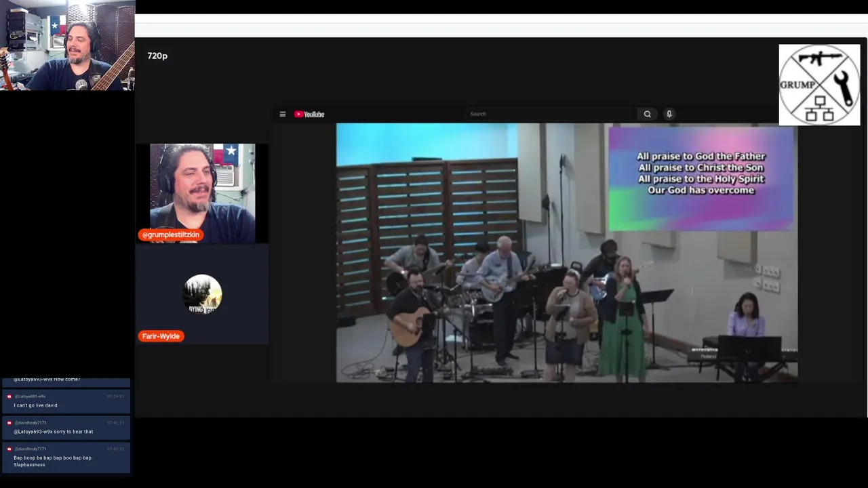Open the YouTube hamburger guide menu
This screenshot has height=488, width=868.
[283, 114]
